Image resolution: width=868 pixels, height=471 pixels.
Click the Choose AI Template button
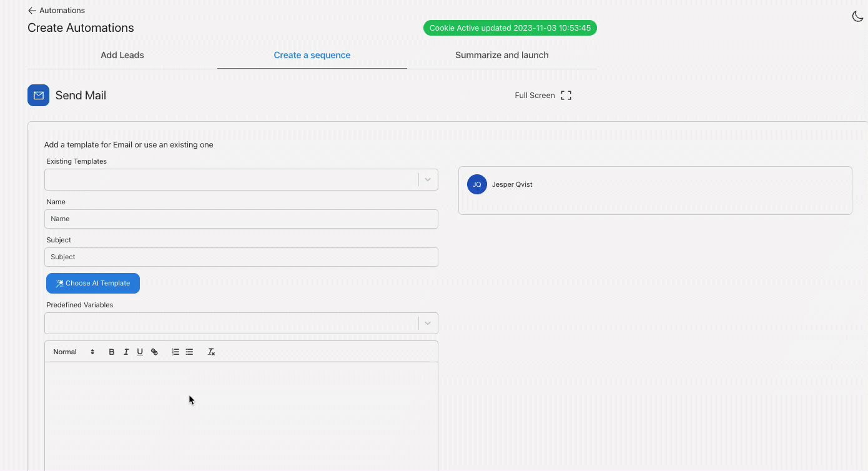point(92,283)
